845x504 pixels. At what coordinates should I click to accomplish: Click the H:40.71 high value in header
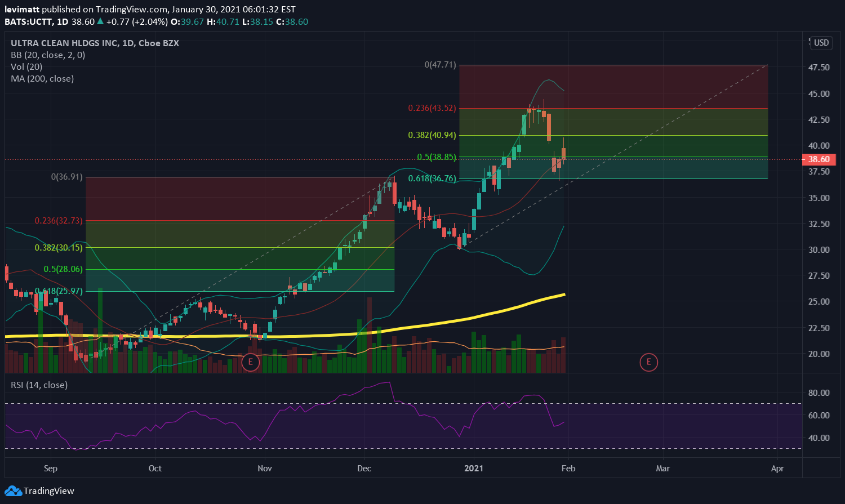[222, 21]
